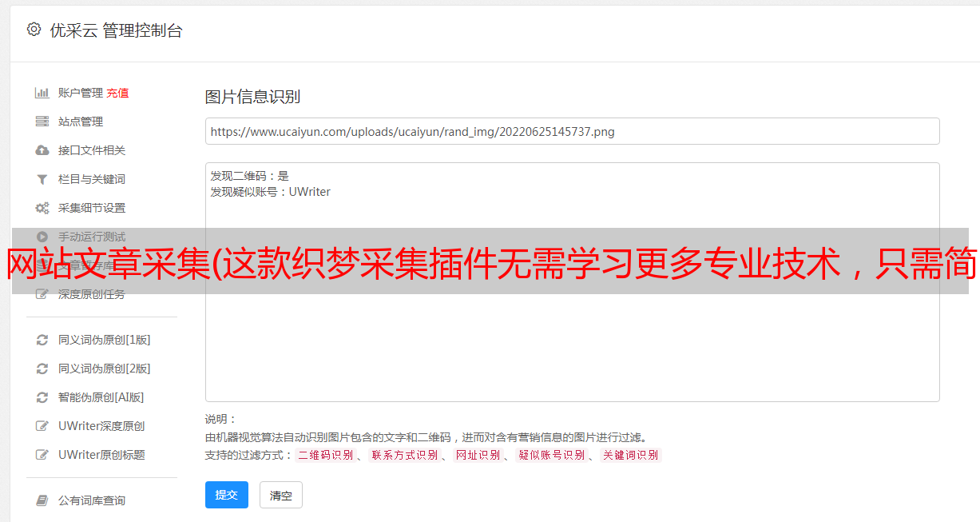The image size is (980, 522).
Task: Click the 关键词识别 tag
Action: [x=630, y=455]
